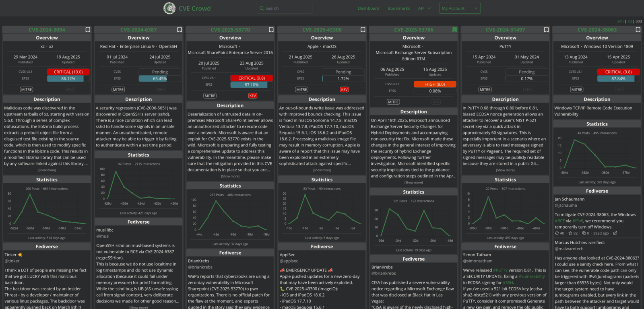This screenshot has width=644, height=309.
Task: Click the boost icon on Jan Schaumann's post
Action: click(x=557, y=233)
